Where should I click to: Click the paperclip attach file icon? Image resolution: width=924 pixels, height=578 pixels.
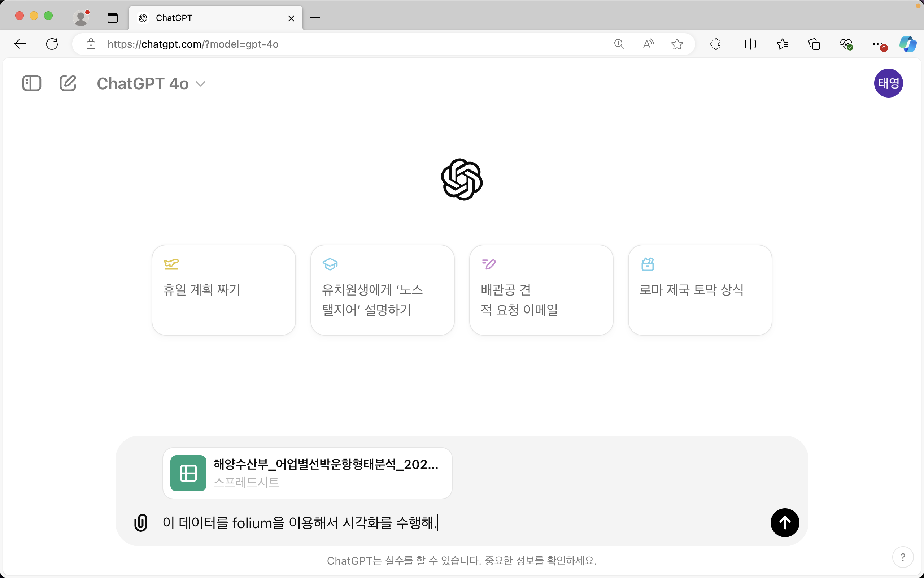pyautogui.click(x=141, y=523)
